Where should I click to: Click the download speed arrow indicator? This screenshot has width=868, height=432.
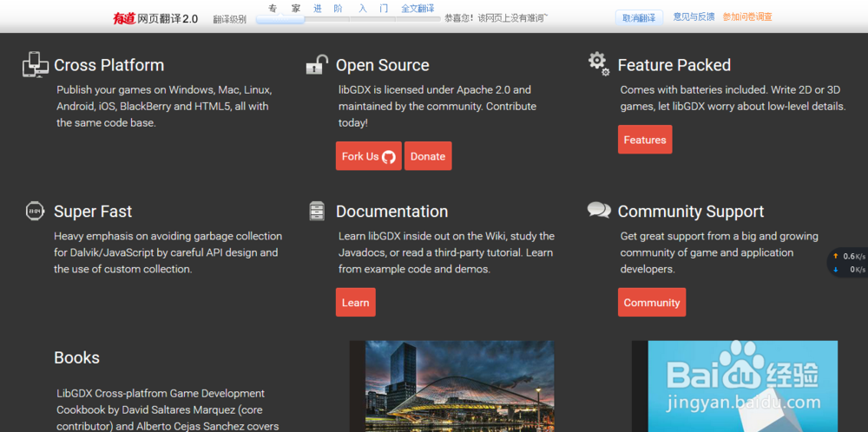tap(836, 270)
